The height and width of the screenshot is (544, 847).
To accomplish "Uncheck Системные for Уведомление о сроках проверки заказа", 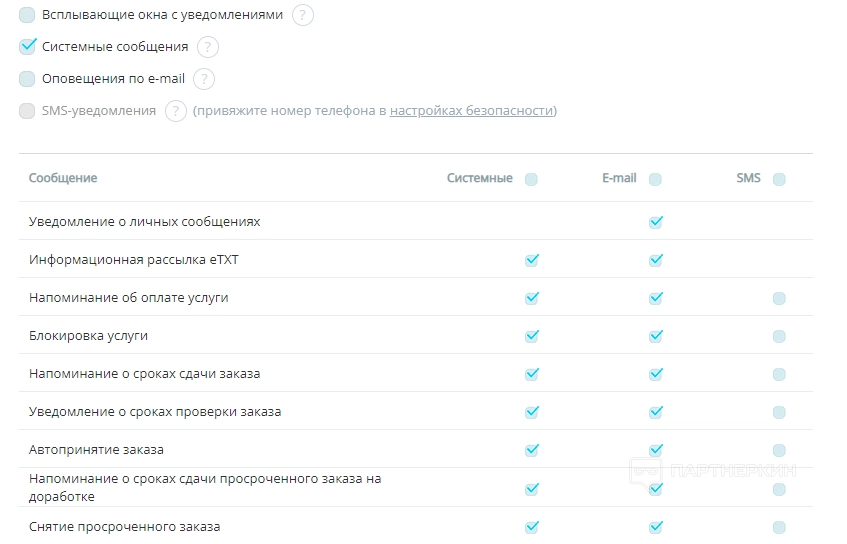I will [x=531, y=412].
